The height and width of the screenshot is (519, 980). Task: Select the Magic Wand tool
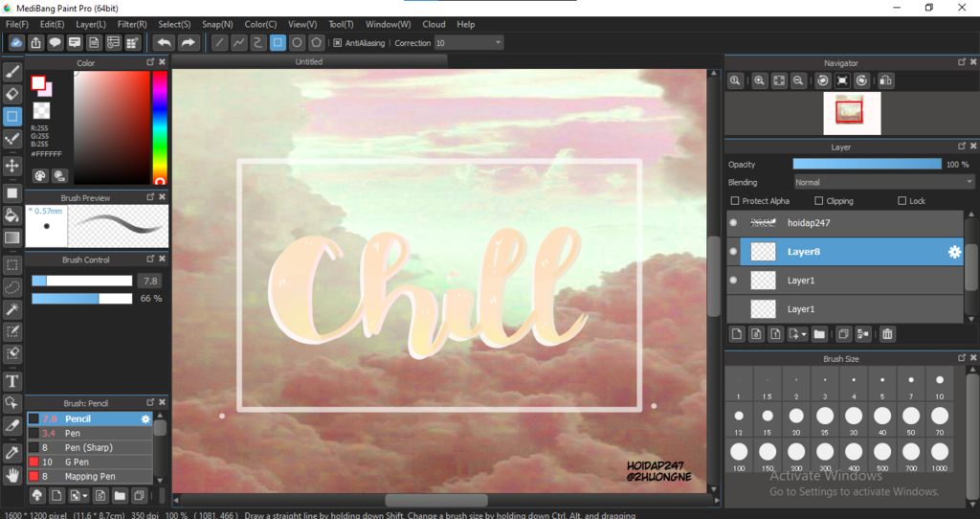11,309
